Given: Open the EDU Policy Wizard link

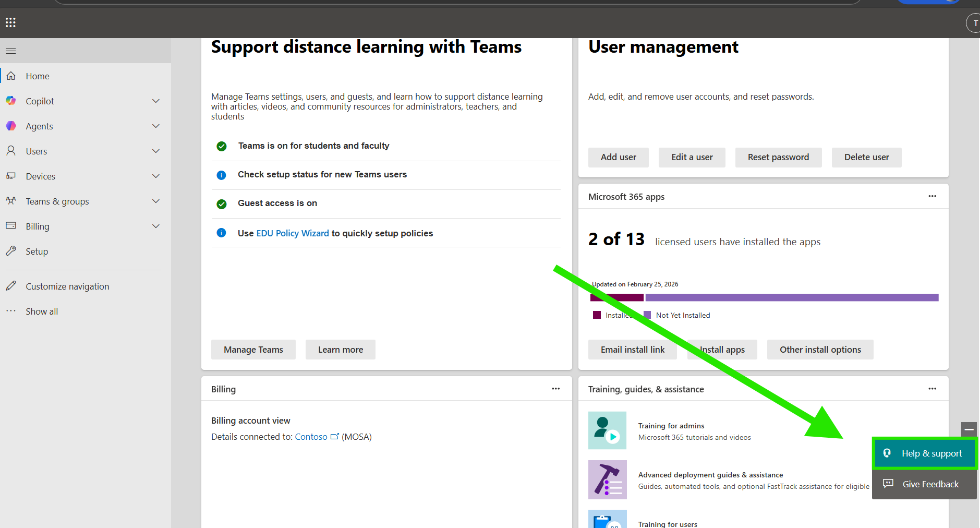Looking at the screenshot, I should (293, 233).
